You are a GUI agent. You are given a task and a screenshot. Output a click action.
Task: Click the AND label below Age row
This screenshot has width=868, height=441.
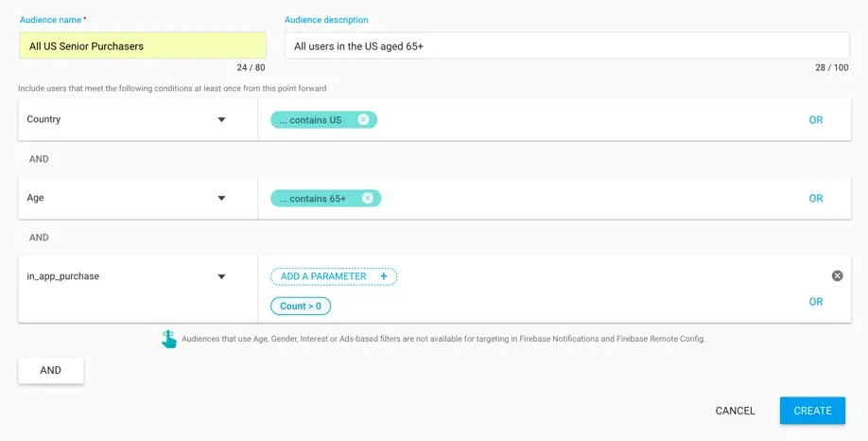(x=39, y=238)
